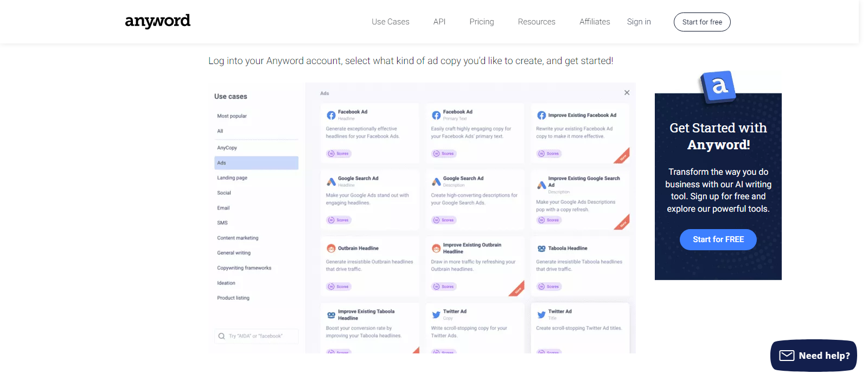868x380 pixels.
Task: Click Taboola icon on Improve Existing Taboola Headline
Action: coord(331,315)
